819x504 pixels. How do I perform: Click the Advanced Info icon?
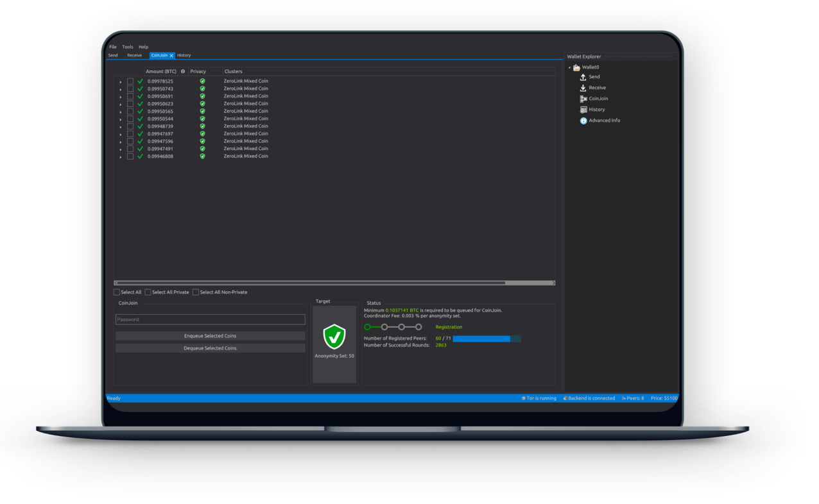(x=583, y=121)
